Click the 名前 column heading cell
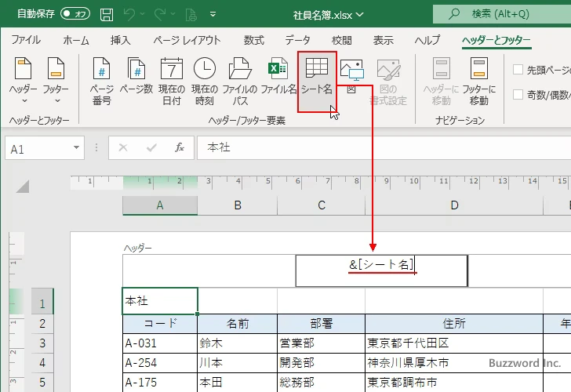571x392 pixels. click(x=238, y=324)
